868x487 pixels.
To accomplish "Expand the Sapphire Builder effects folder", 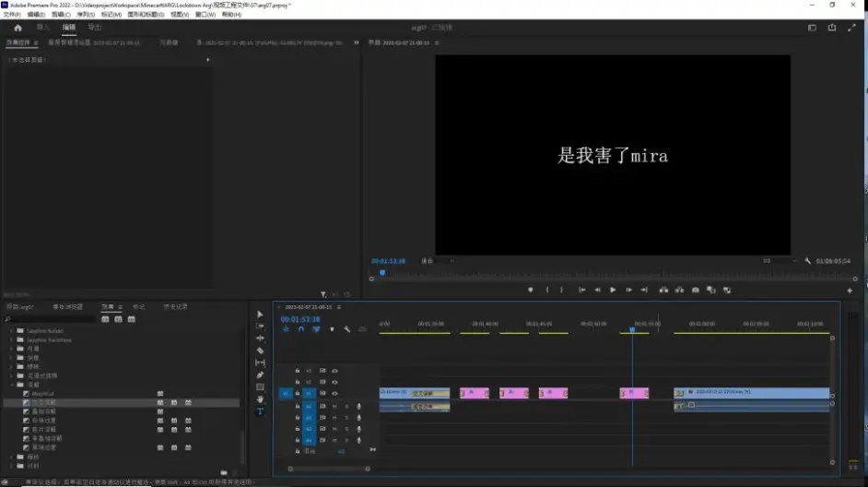I will [x=11, y=330].
